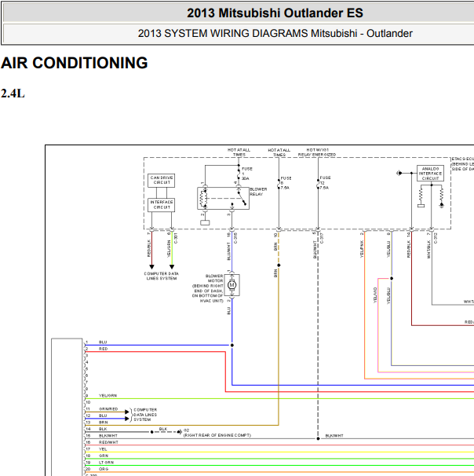
Task: Click the ground symbol left of analog interface
Action: click(399, 173)
